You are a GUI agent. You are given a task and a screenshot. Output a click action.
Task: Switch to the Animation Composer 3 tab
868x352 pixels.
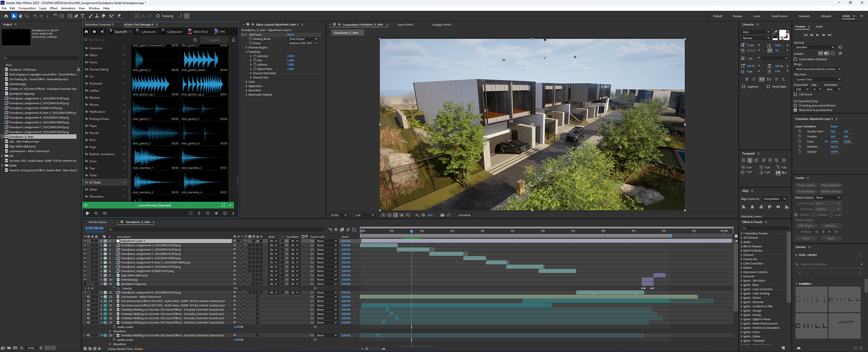(99, 24)
